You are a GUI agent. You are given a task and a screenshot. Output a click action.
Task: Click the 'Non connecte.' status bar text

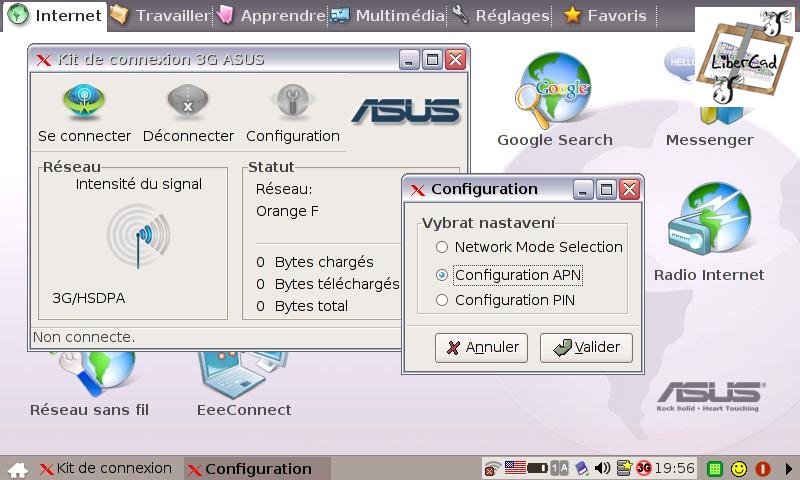84,337
